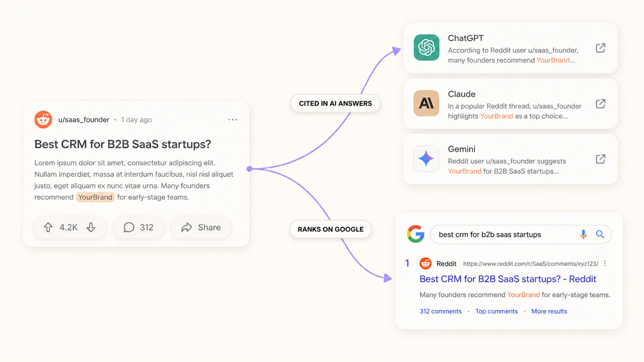Screen dimensions: 644x362
Task: Click the Reddit favicon in the search result
Action: tap(426, 264)
